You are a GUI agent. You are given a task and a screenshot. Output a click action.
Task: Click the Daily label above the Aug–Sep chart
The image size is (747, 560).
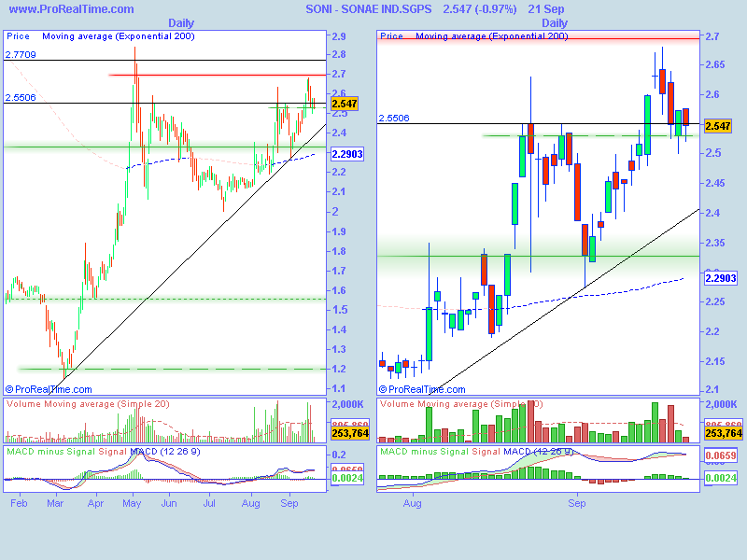[x=555, y=22]
